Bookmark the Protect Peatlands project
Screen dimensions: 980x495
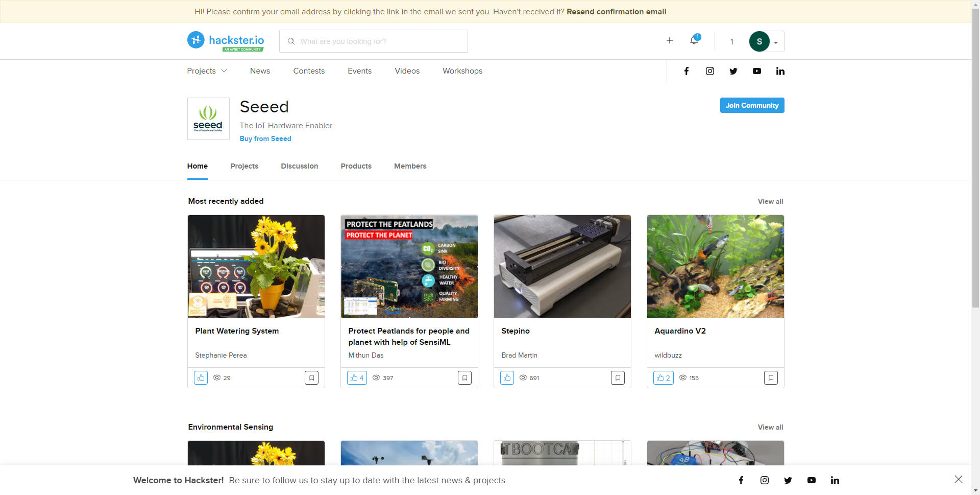pos(464,378)
